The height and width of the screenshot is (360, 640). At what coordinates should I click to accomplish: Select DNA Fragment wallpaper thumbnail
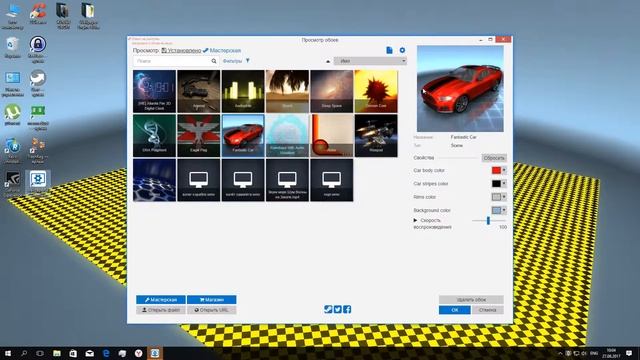[x=154, y=136]
